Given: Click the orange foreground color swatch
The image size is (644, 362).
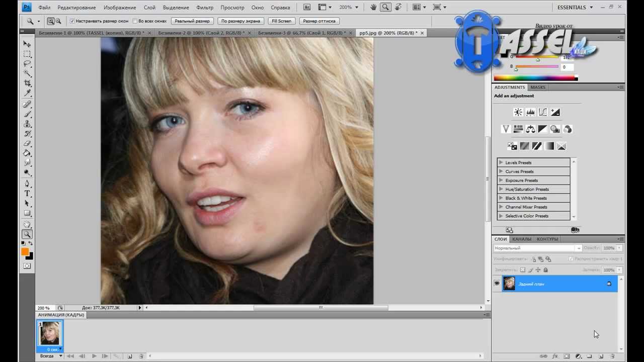Looking at the screenshot, I should [x=25, y=252].
